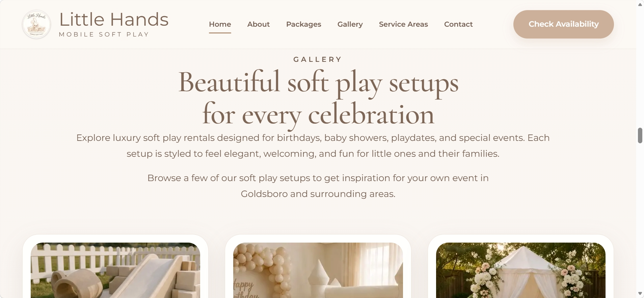Viewport: 644px width, 298px height.
Task: Open the outdoor slide and fence photo
Action: (115, 270)
